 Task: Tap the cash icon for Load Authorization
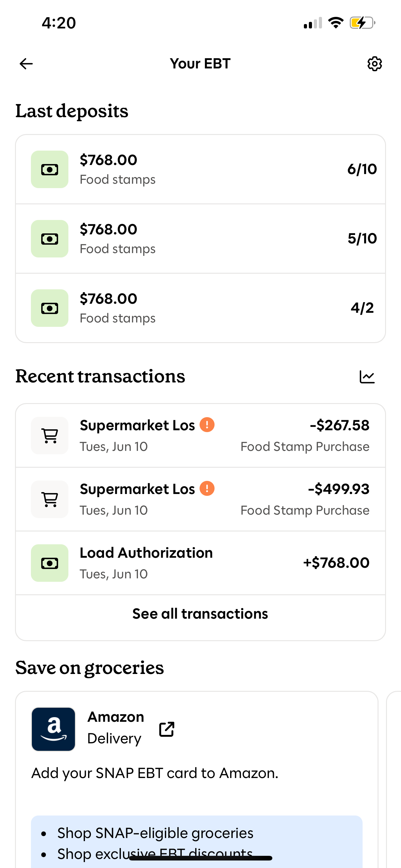tap(50, 563)
